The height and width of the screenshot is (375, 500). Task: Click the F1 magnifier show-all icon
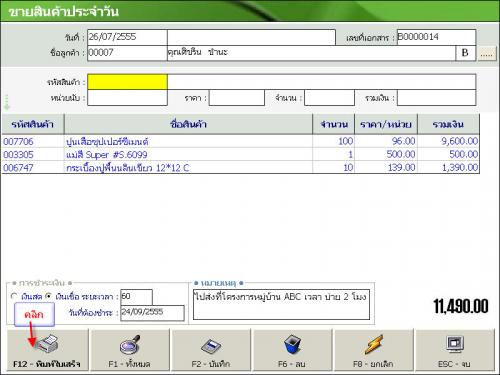(x=130, y=344)
